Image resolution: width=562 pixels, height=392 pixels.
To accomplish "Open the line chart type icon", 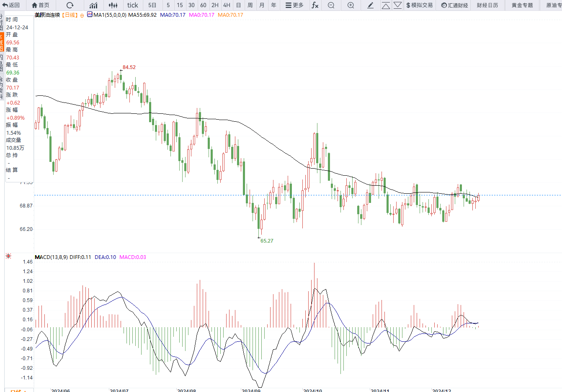I will click(x=93, y=5).
